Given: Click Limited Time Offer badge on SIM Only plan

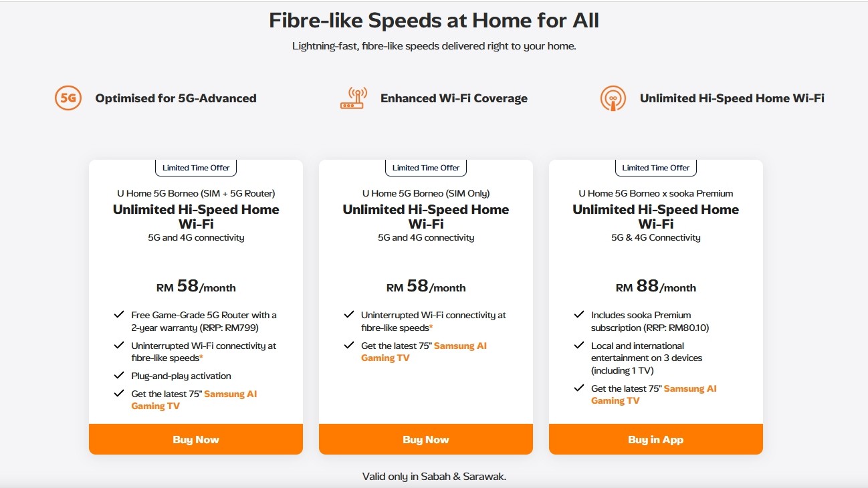Looking at the screenshot, I should pos(426,168).
